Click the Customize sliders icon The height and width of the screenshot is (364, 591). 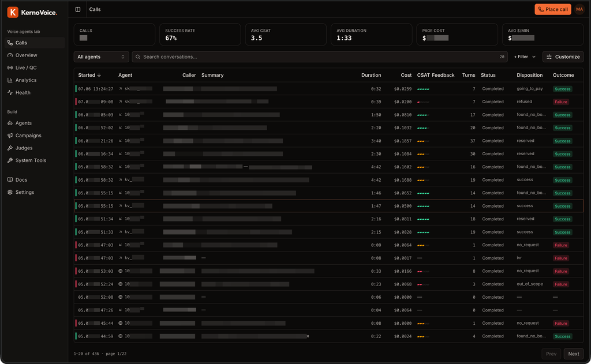[549, 57]
